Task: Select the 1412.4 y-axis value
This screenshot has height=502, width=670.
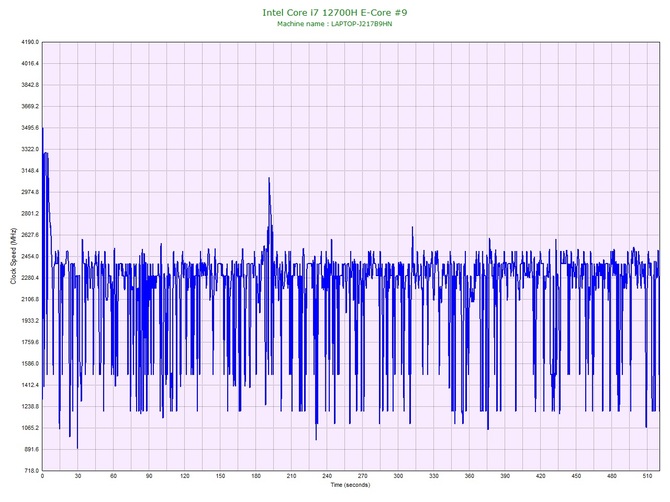Action: [x=30, y=385]
